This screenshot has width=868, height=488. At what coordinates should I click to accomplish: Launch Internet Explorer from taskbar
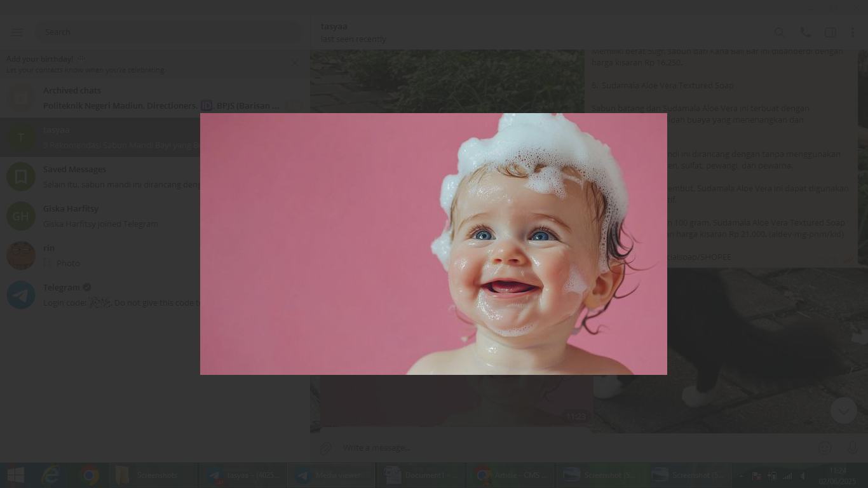coord(51,475)
